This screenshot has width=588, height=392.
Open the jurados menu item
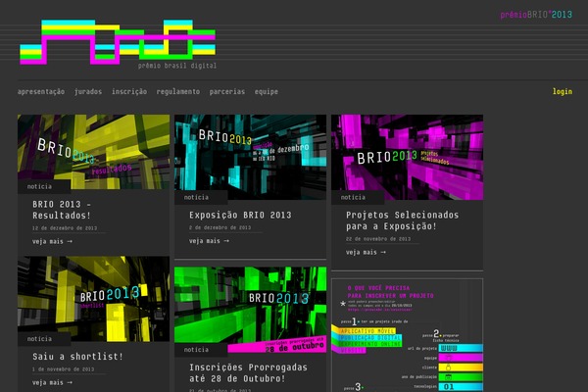(88, 91)
